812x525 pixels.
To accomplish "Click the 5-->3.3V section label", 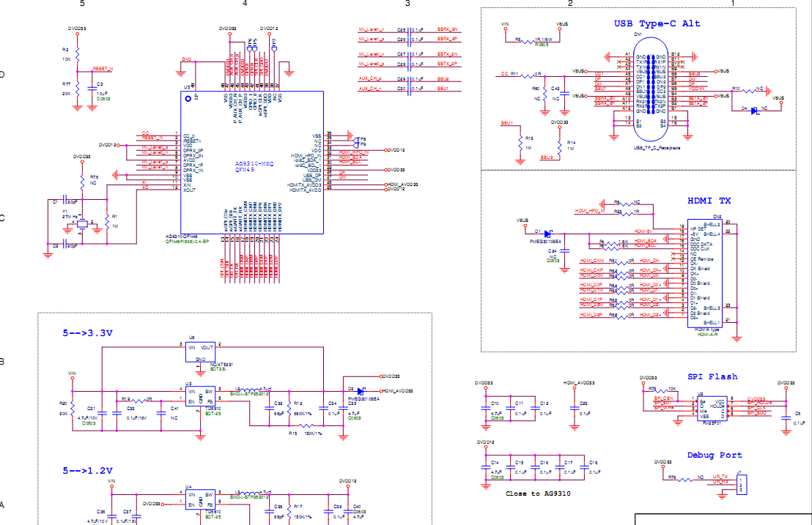I will pos(87,332).
